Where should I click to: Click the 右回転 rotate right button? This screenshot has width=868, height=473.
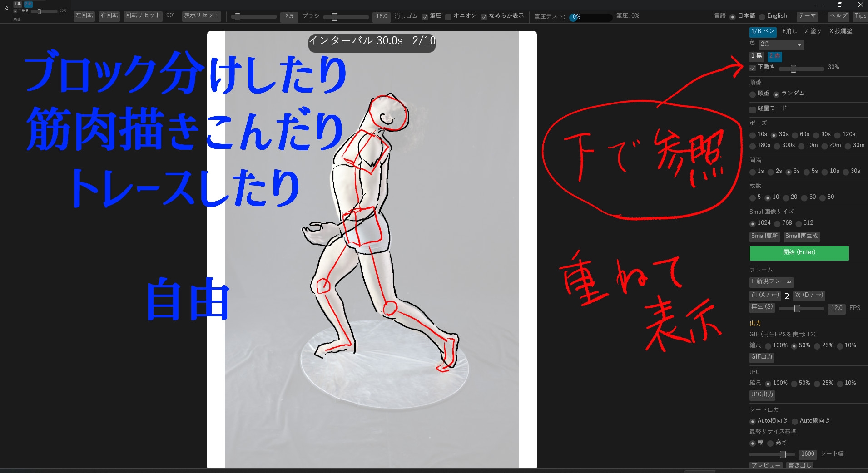(109, 16)
